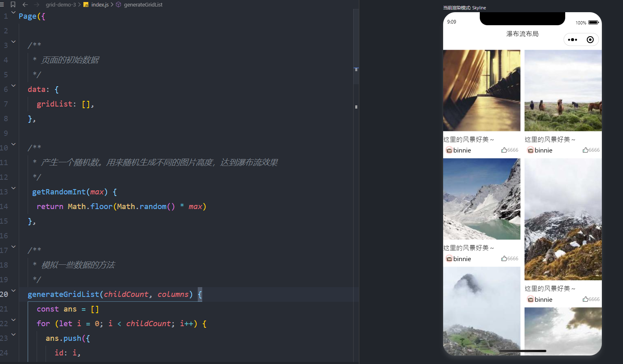Viewport: 623px width, 364px height.
Task: Open the hamburger menu in editor top bar
Action: [2, 4]
